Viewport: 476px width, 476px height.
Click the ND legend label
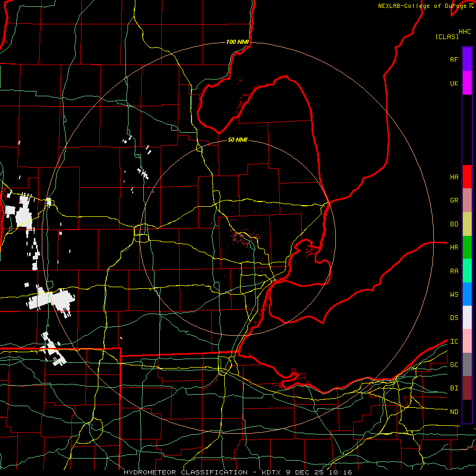tap(454, 412)
